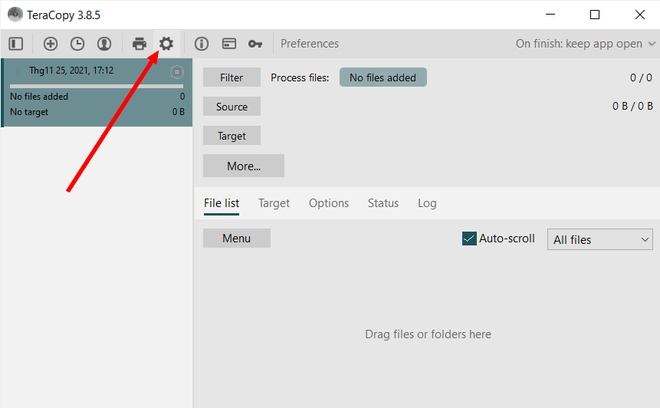Click the key icon in the toolbar
The height and width of the screenshot is (408, 660).
(255, 44)
